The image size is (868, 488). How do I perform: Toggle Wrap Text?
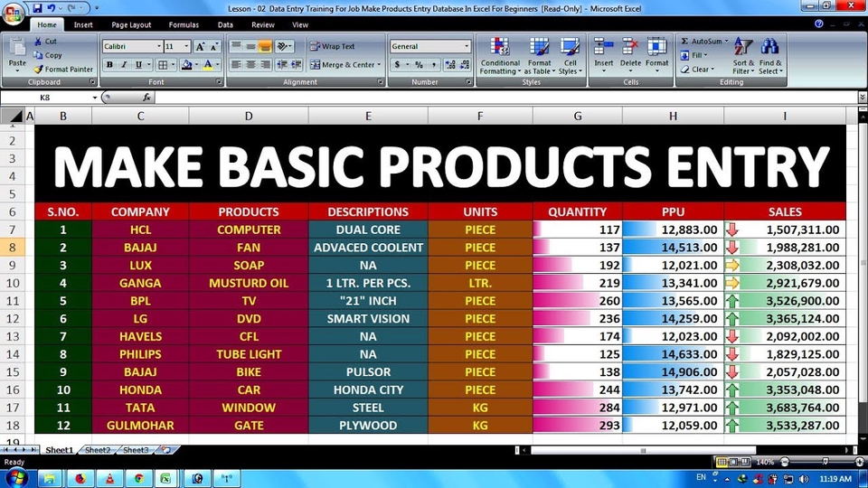[332, 46]
